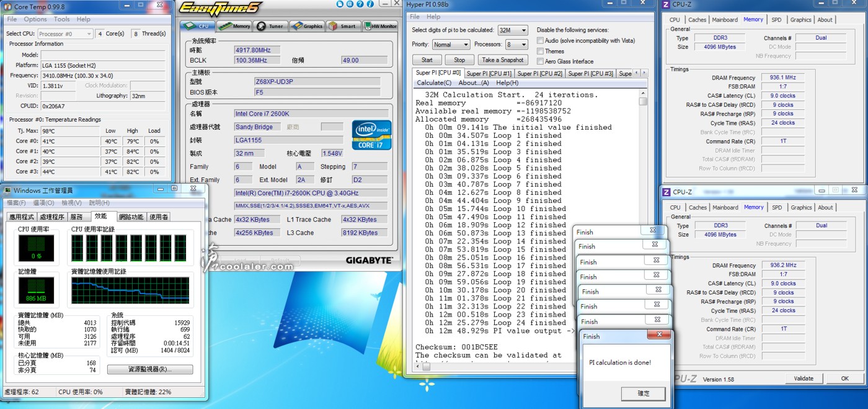The height and width of the screenshot is (409, 868).
Task: Open 資源監視器(R)... in Task Manager
Action: [150, 369]
